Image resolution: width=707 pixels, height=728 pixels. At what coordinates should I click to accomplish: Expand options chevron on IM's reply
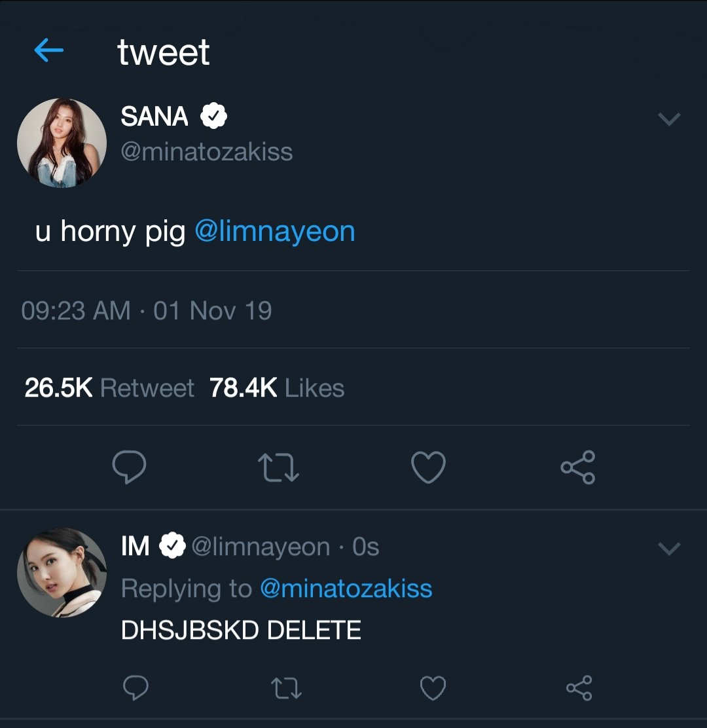(x=669, y=549)
